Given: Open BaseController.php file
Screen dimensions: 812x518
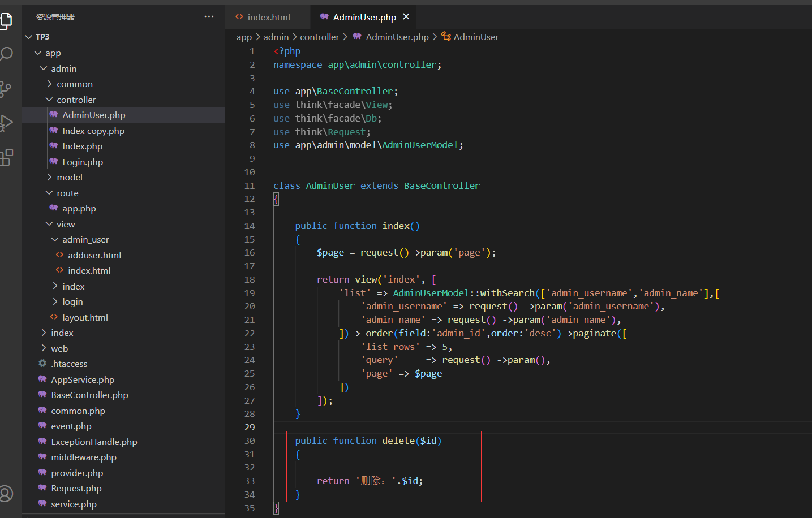Looking at the screenshot, I should pos(89,395).
